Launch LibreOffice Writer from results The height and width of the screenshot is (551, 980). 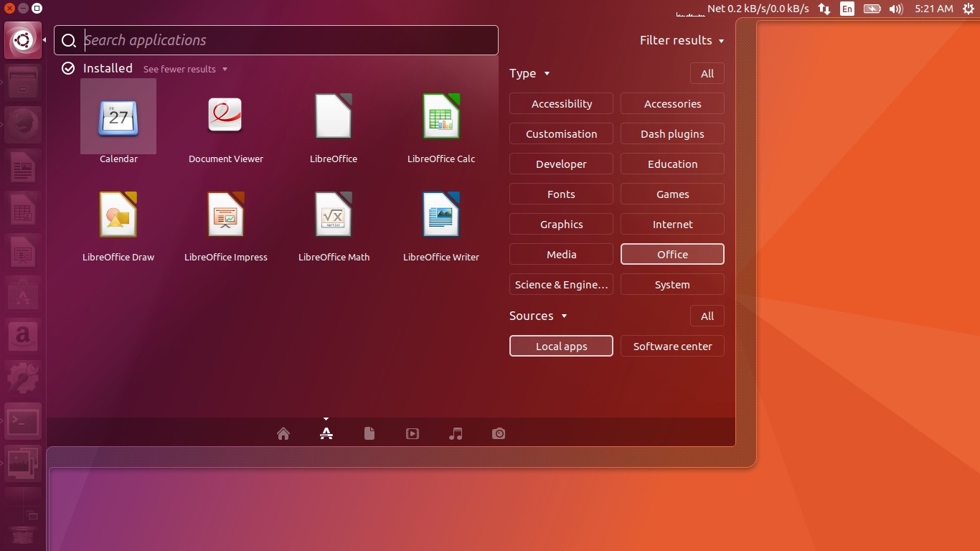click(x=441, y=215)
